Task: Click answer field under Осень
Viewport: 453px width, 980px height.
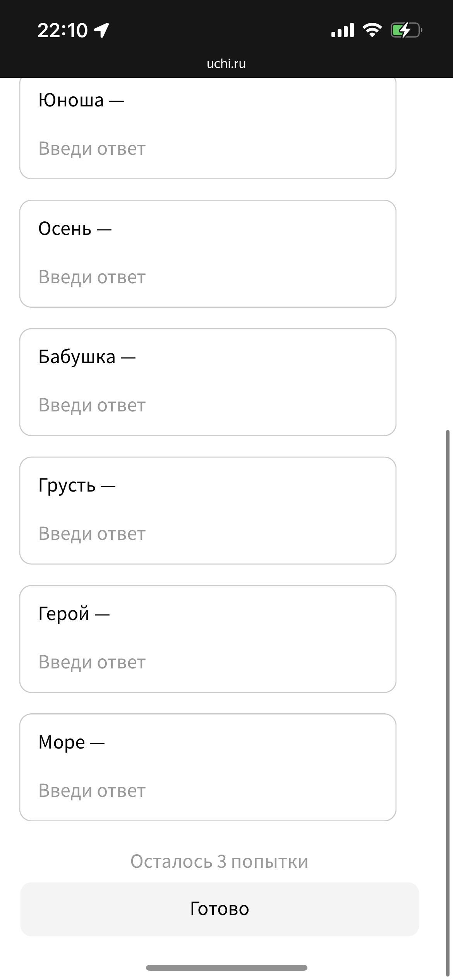Action: (x=208, y=277)
